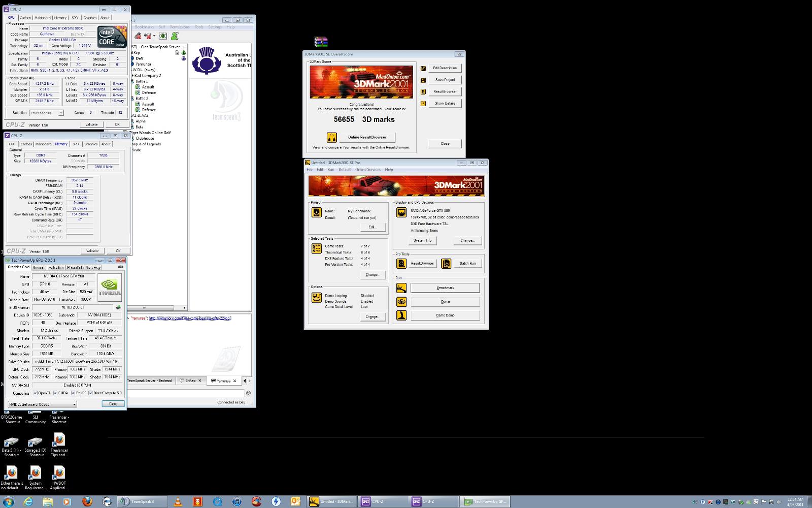Image resolution: width=812 pixels, height=508 pixels.
Task: Click the GPU-Z screenshot camera icon
Action: tap(121, 267)
